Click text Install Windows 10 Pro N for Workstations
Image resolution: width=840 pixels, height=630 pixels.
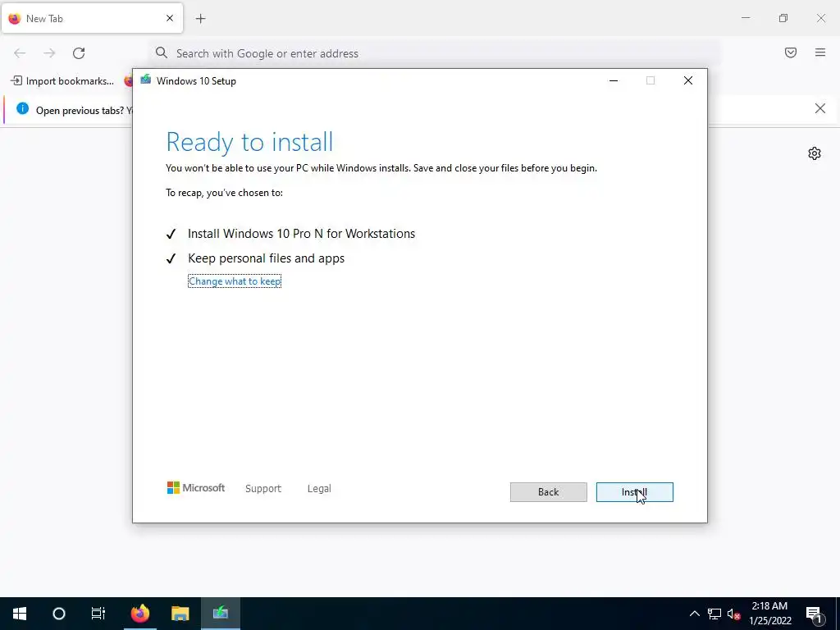pos(301,234)
